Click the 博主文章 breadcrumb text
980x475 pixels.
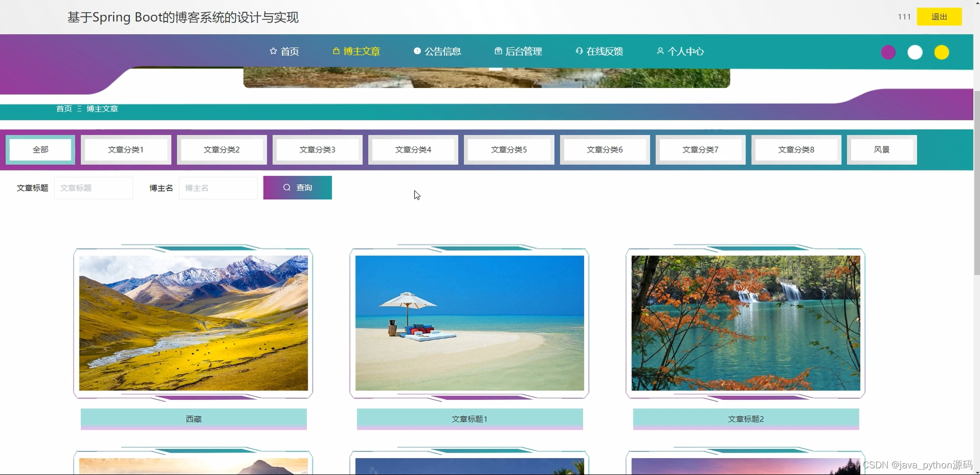tap(102, 109)
